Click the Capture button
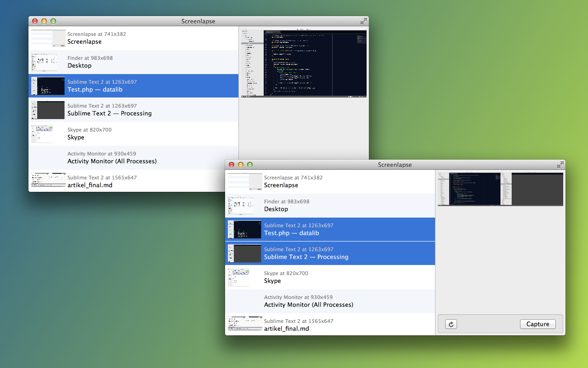Screen dimensions: 588x368 [538, 324]
